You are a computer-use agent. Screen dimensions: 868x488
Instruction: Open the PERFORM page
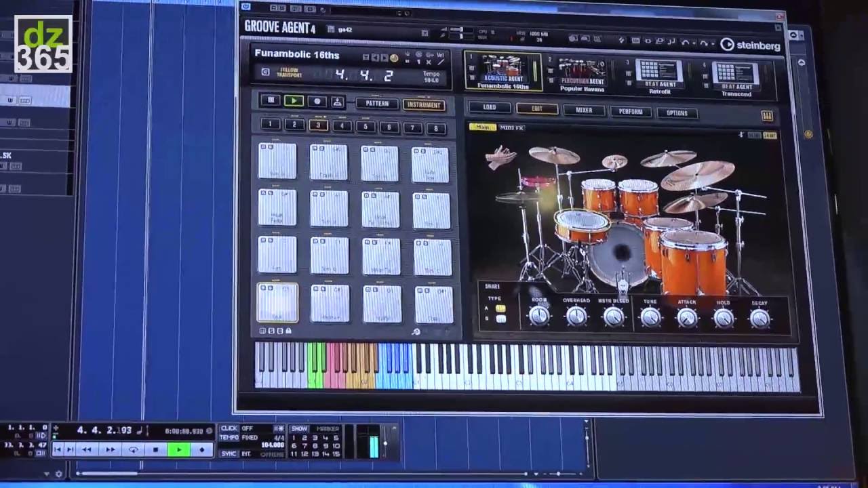(631, 112)
